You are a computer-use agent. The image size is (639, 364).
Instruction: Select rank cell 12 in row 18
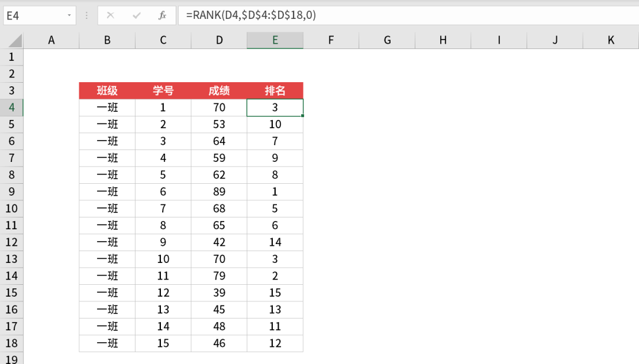point(275,343)
